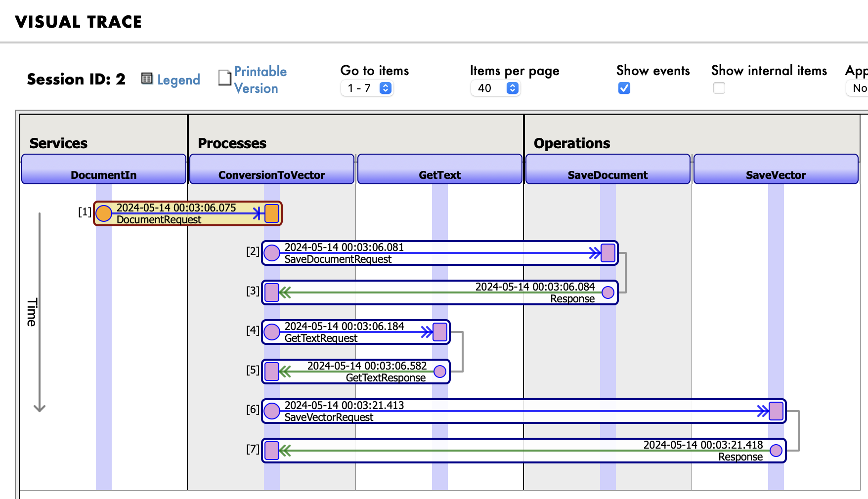Click the target square of SaveVectorRequest message
Screen dimensions: 868x499
coord(776,411)
